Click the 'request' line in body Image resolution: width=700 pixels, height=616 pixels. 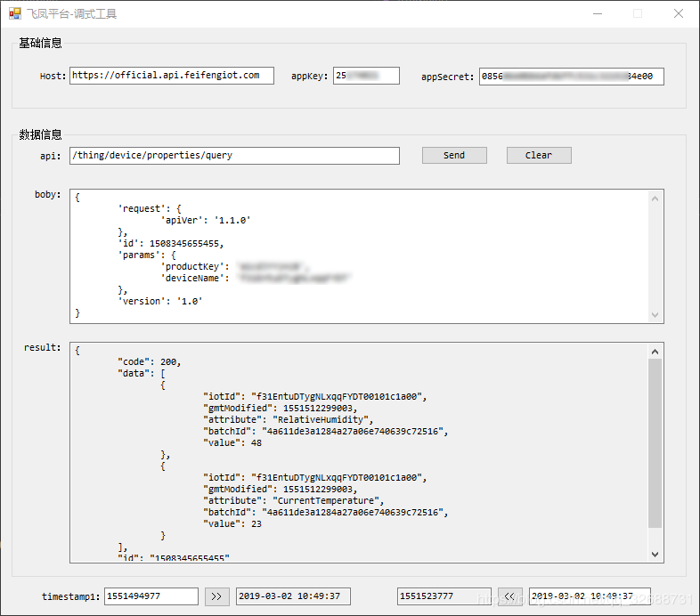click(x=149, y=208)
